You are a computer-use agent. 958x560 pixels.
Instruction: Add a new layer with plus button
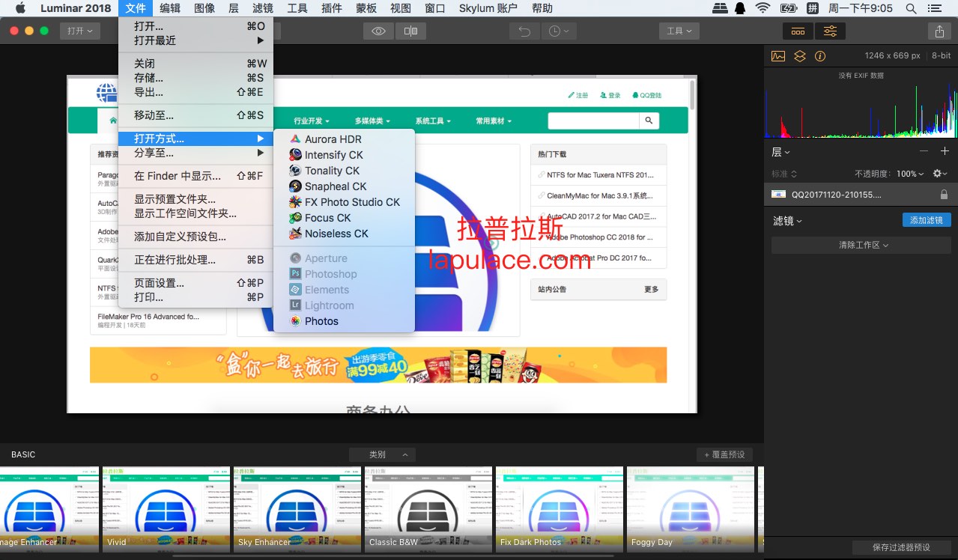[945, 151]
